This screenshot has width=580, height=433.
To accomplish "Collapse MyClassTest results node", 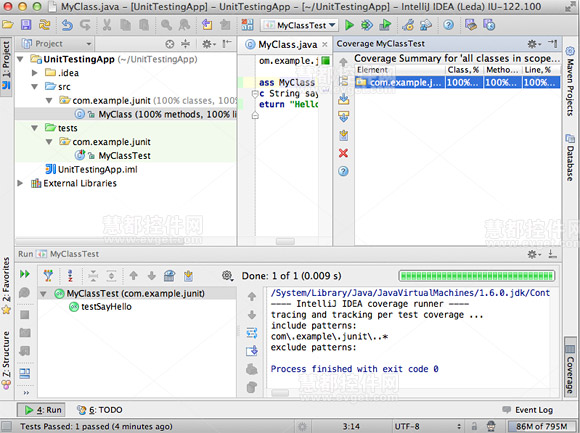I will 43,294.
